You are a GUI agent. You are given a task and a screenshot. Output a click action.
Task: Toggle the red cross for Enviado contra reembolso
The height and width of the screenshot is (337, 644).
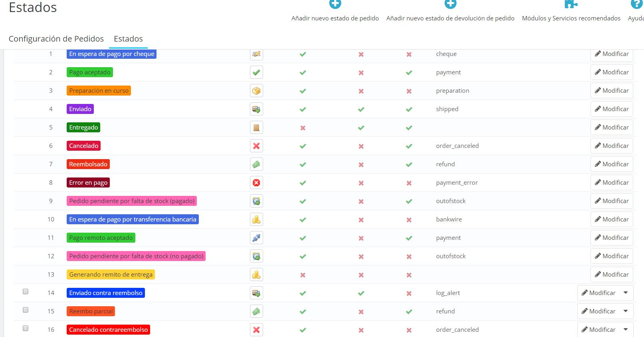(x=409, y=293)
